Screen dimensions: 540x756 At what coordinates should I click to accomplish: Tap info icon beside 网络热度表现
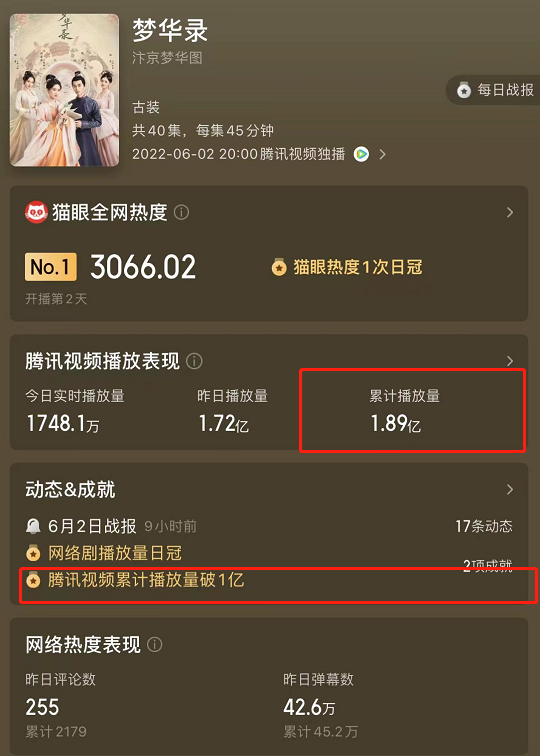coord(154,645)
